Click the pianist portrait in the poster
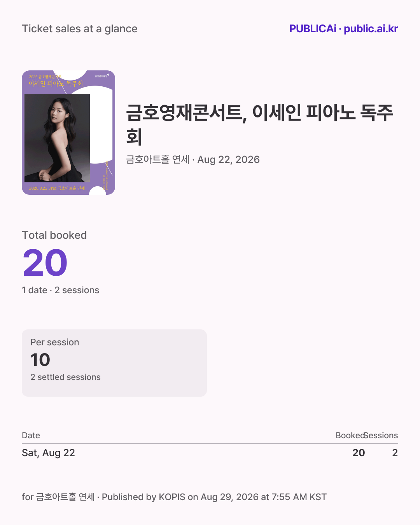This screenshot has width=420, height=525. [x=57, y=138]
